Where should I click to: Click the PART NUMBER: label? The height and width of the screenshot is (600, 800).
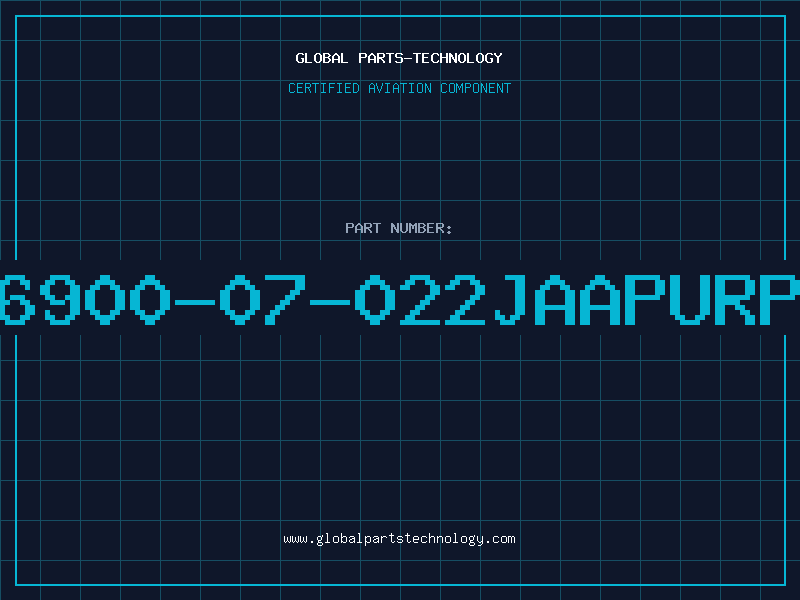pyautogui.click(x=398, y=228)
